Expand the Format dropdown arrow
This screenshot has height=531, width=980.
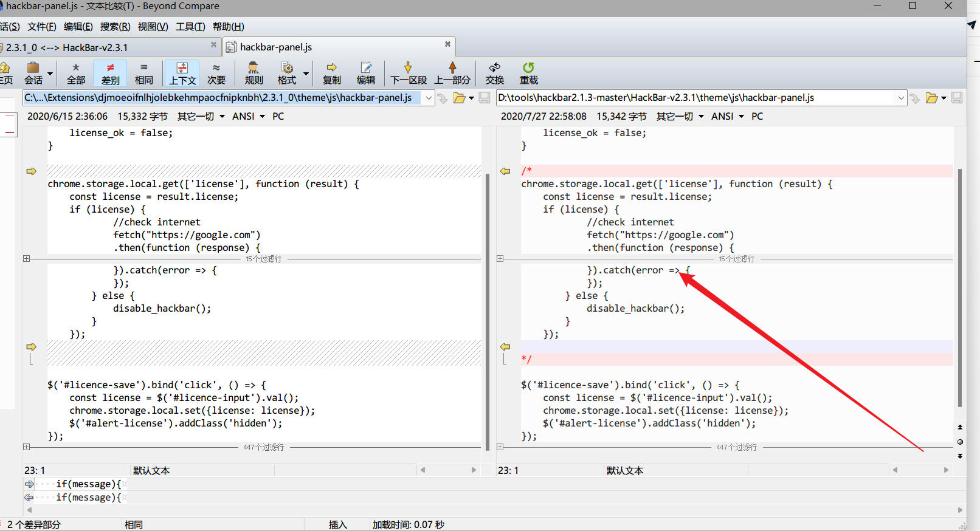tap(306, 74)
